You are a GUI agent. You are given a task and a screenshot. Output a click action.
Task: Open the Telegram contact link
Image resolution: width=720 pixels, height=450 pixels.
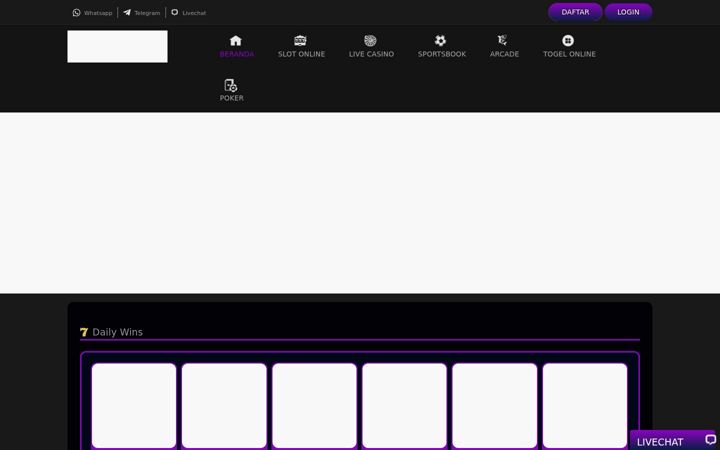[141, 13]
